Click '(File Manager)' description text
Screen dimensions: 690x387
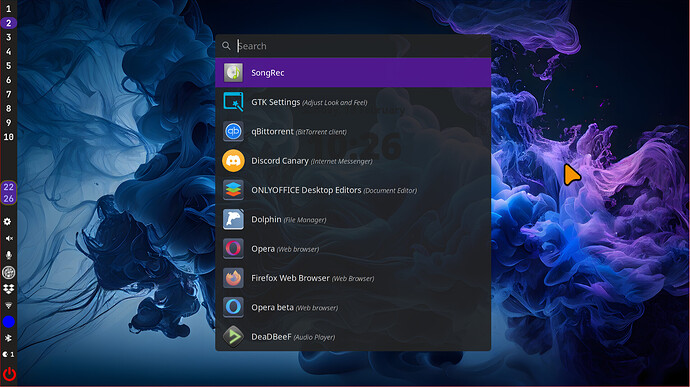305,220
